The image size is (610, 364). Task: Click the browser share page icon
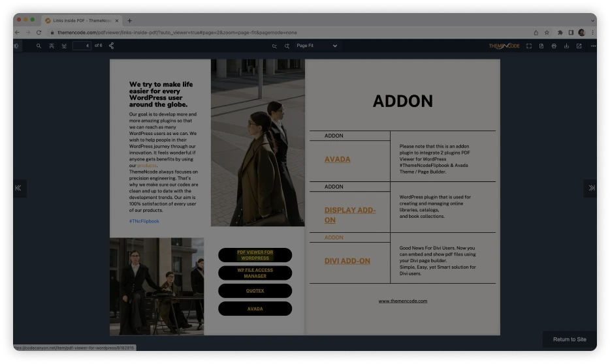(536, 33)
